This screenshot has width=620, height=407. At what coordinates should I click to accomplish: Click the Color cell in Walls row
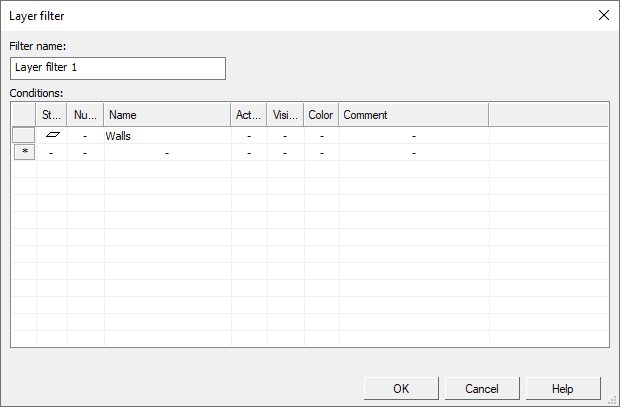[x=321, y=136]
